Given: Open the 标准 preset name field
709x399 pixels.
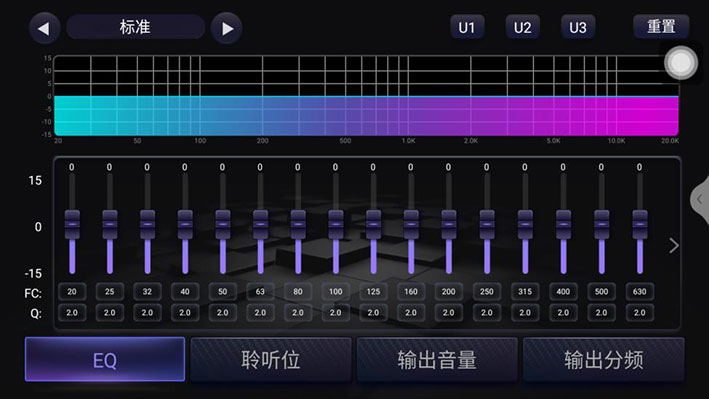Looking at the screenshot, I should [135, 27].
